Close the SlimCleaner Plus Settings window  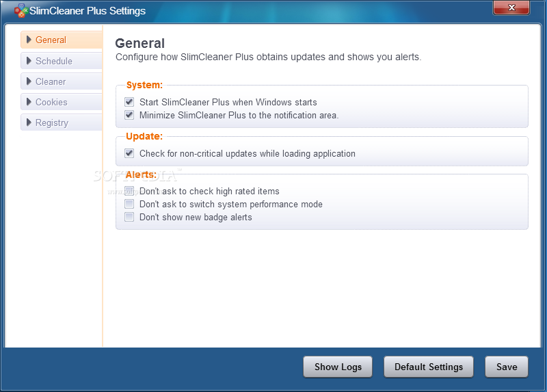point(511,8)
